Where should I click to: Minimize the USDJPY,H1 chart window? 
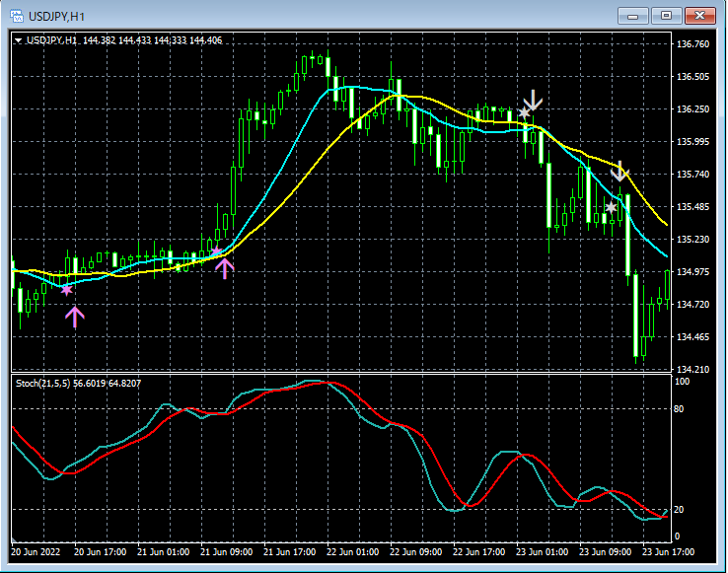click(632, 16)
